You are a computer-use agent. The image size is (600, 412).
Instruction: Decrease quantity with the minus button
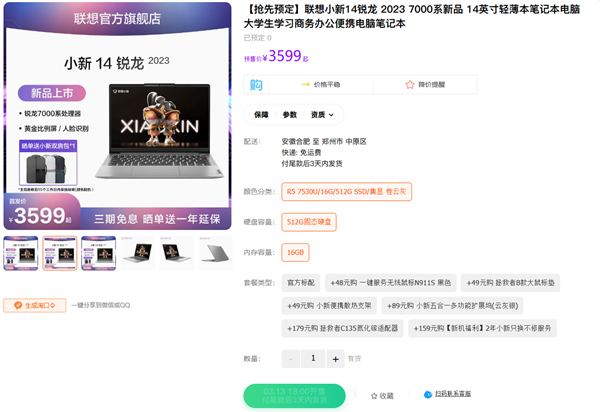[x=291, y=359]
